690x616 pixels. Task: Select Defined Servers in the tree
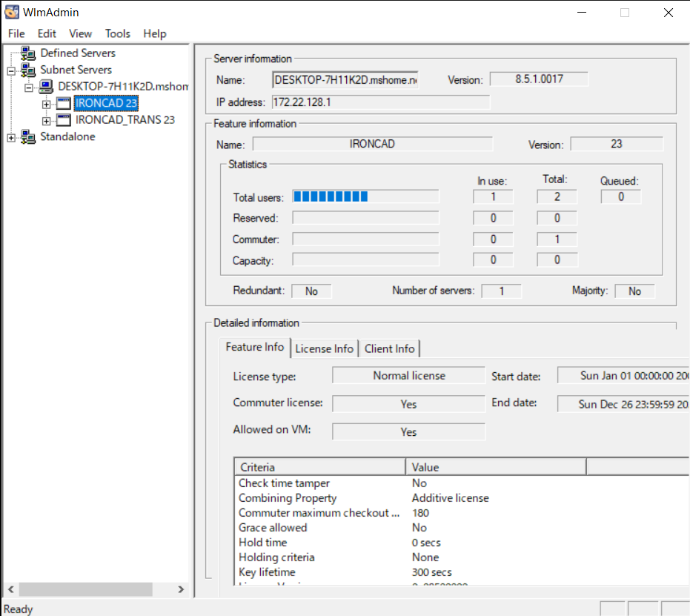click(x=78, y=53)
